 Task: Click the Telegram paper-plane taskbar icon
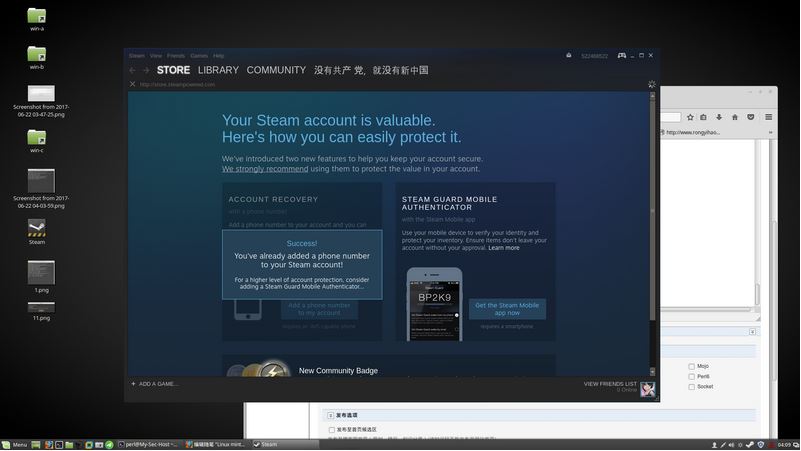coord(109,444)
